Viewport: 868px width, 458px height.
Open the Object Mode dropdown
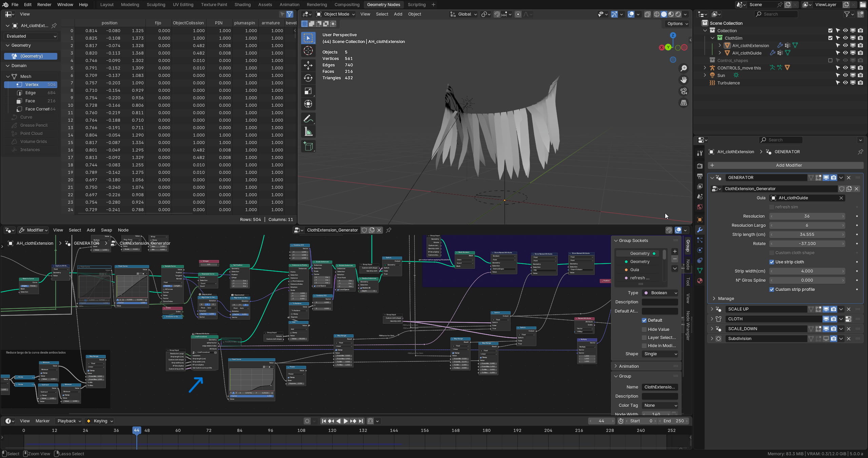click(x=336, y=14)
